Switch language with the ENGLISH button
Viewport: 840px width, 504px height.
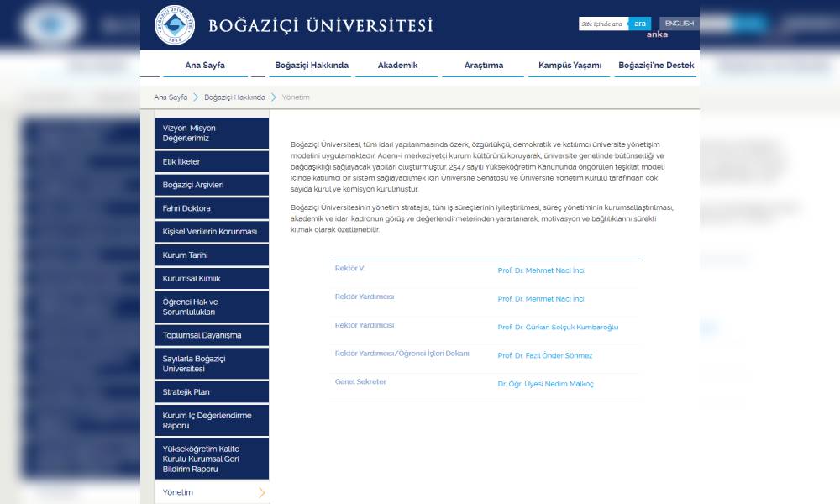click(x=680, y=24)
